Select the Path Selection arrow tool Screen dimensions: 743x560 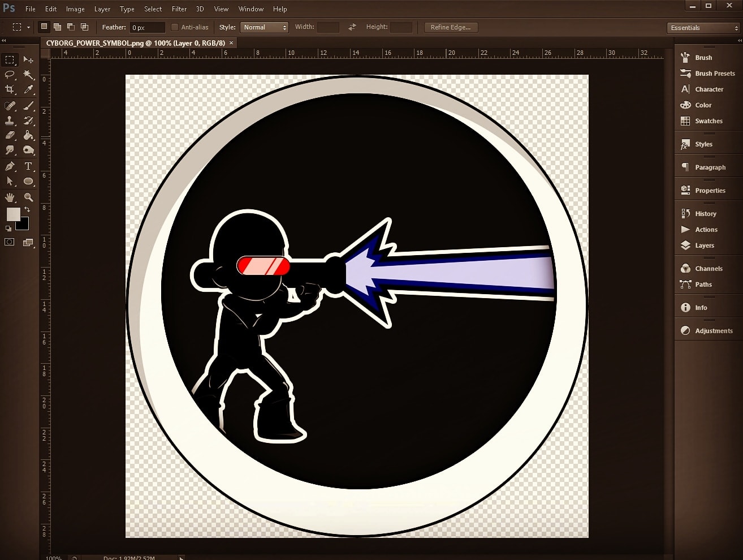10,181
